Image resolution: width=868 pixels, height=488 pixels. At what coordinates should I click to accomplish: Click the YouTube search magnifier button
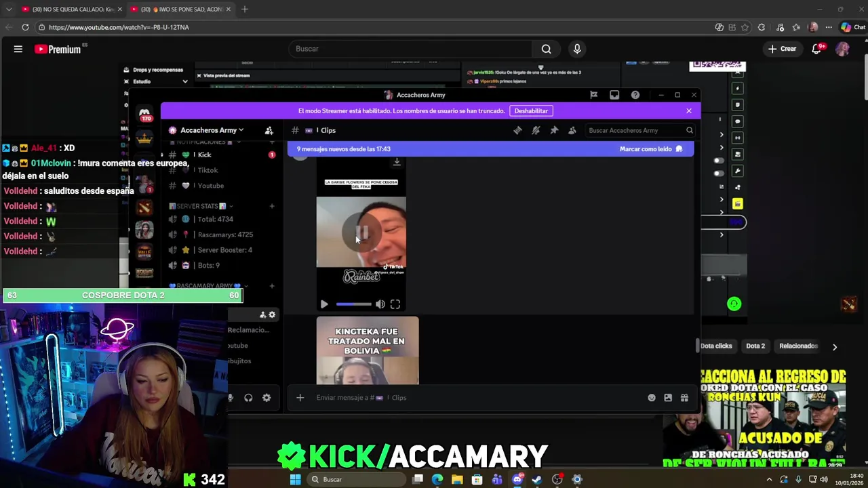[x=546, y=49]
